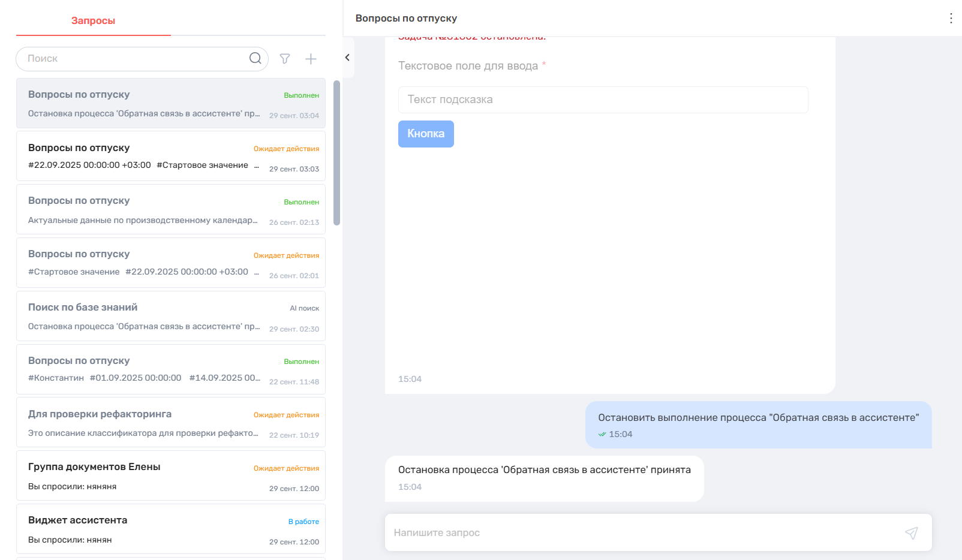Click the Остановить выполнение процесса sent message
This screenshot has height=560, width=962.
(x=758, y=424)
